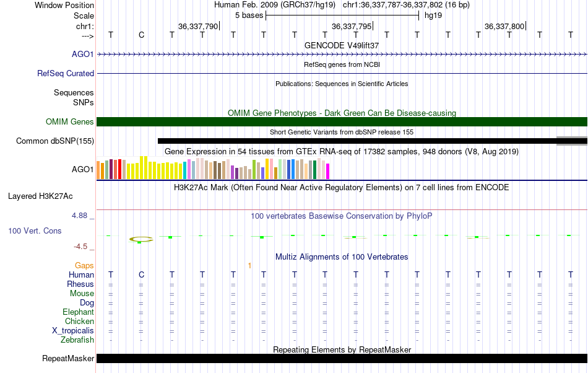The width and height of the screenshot is (588, 373).
Task: Click the Chicken species label
Action: coord(79,321)
